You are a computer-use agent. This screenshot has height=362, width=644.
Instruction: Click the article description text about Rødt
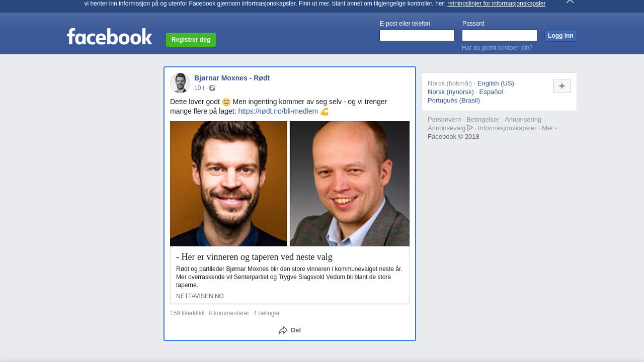pyautogui.click(x=289, y=277)
